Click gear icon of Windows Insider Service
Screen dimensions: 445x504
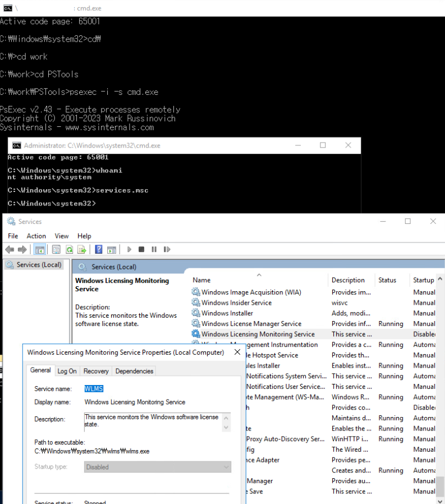tap(196, 303)
